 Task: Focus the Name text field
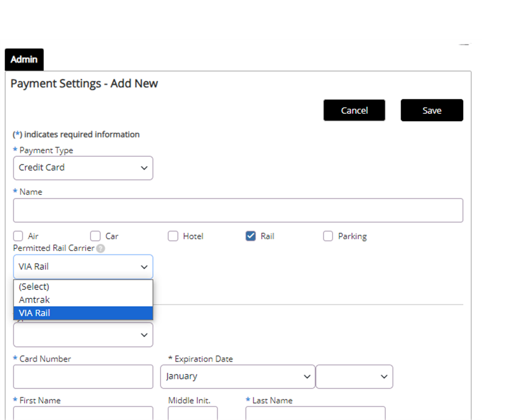click(x=238, y=211)
